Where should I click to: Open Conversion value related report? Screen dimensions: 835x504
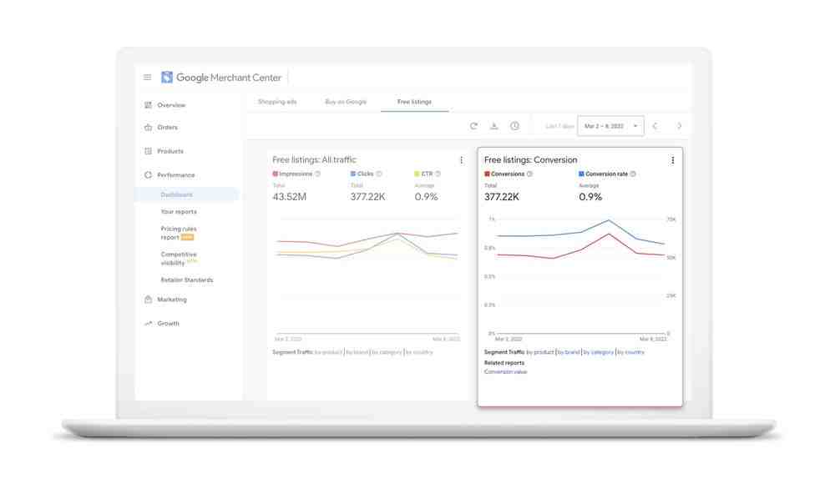[505, 372]
